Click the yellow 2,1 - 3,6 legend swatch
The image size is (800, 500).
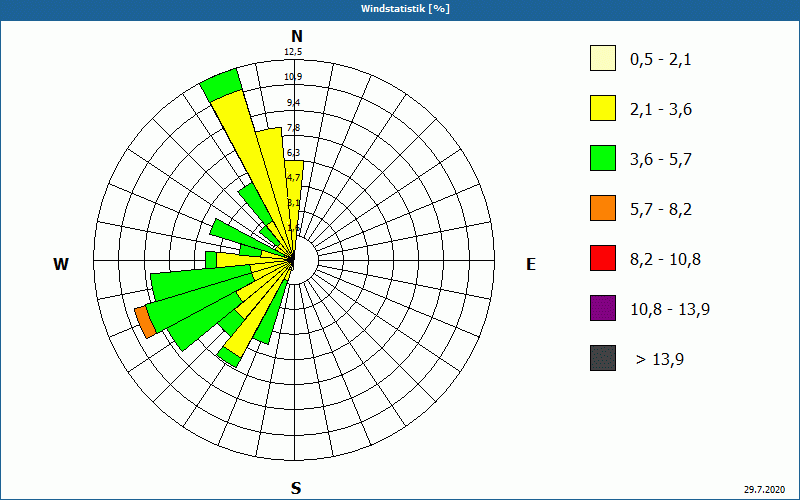point(603,108)
